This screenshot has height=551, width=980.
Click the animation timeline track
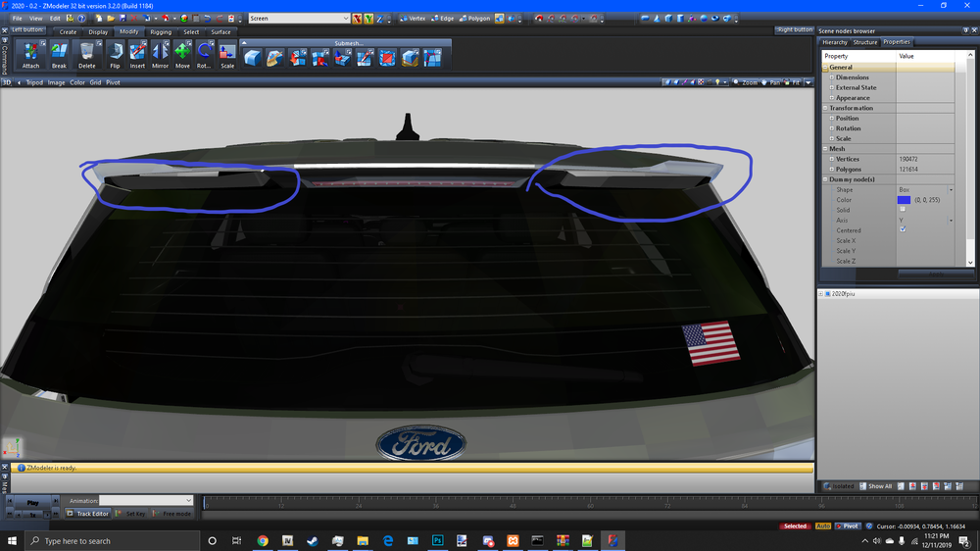point(591,502)
